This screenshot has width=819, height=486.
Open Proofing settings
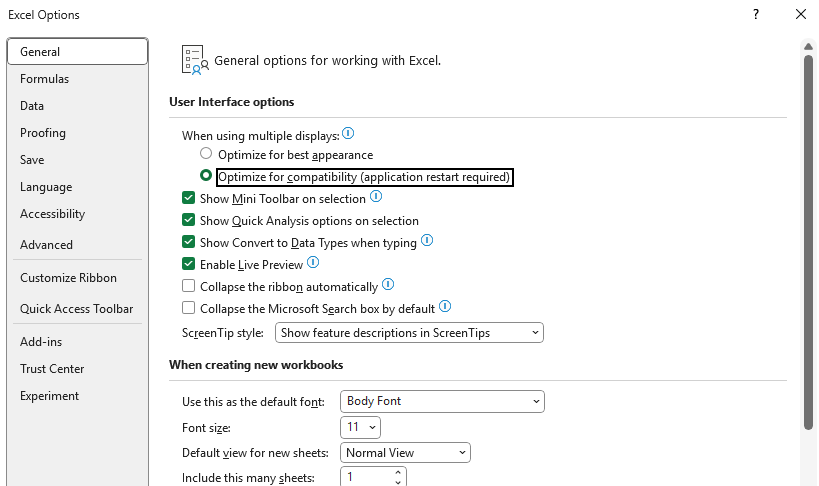[x=77, y=133]
